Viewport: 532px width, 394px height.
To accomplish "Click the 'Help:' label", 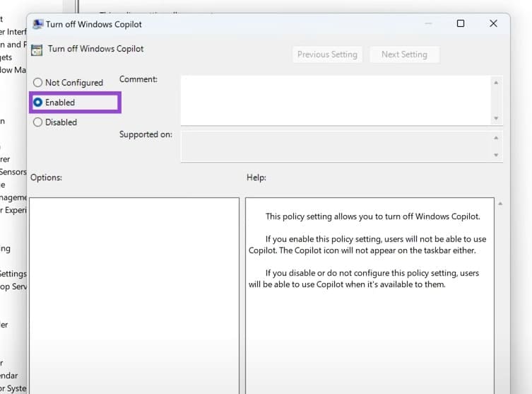I will tap(256, 178).
